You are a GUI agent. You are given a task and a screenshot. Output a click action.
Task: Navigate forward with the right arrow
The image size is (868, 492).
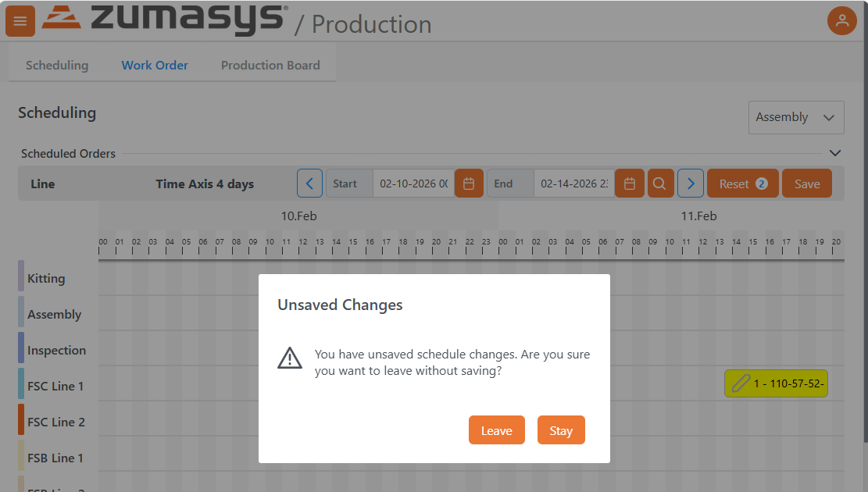[x=691, y=183]
